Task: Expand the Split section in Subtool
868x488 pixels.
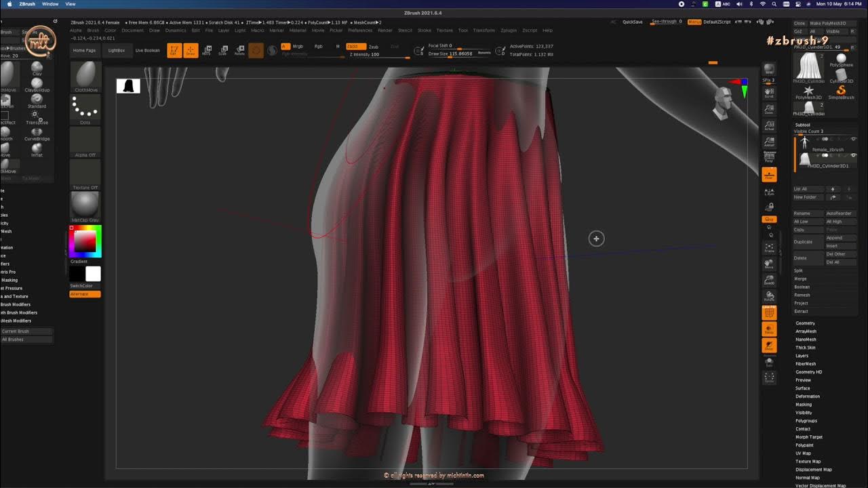Action: coord(798,270)
